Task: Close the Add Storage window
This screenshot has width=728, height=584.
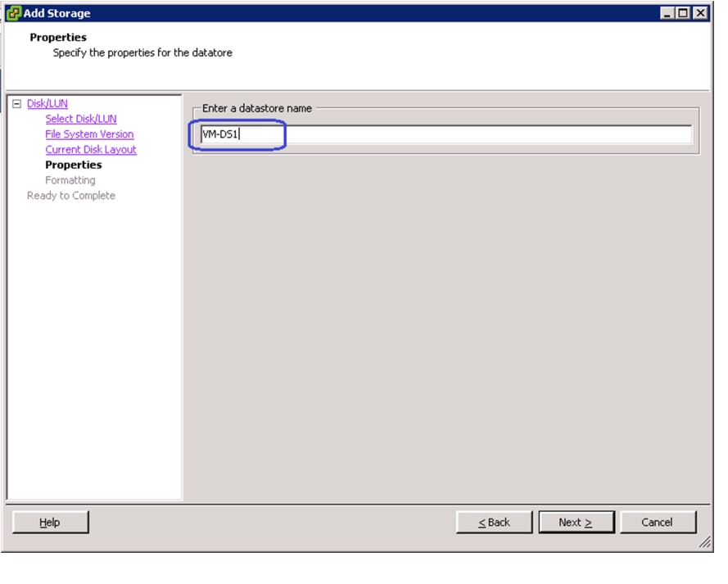Action: (699, 13)
